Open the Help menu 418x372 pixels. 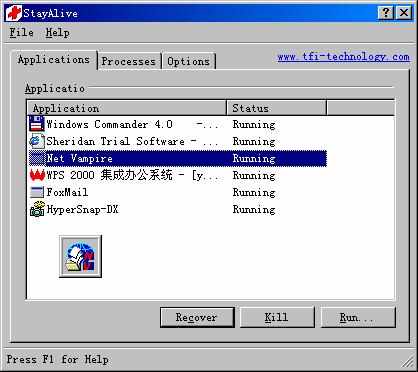point(57,32)
